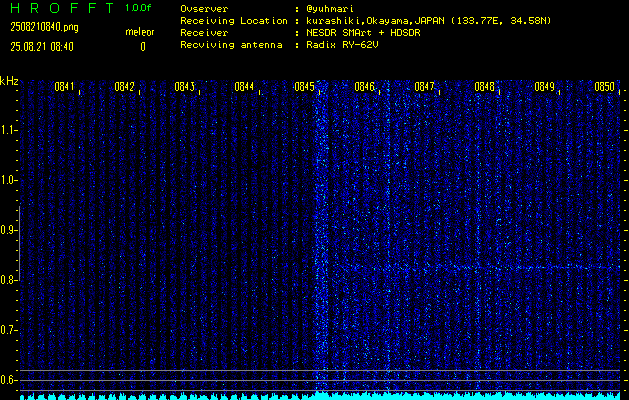
Task: Click the 0.6 kHz axis label
Action: coord(8,380)
